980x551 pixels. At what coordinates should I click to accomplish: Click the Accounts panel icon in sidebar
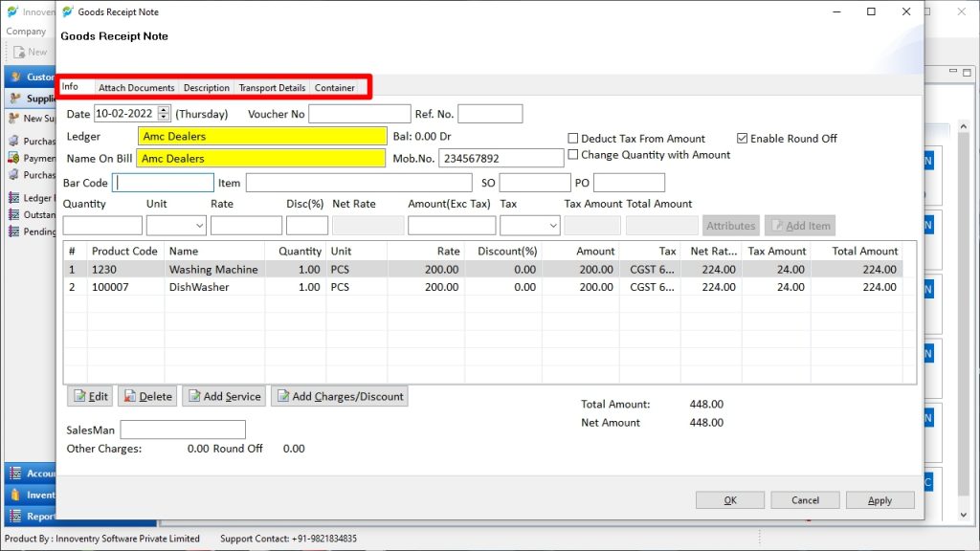click(x=15, y=474)
